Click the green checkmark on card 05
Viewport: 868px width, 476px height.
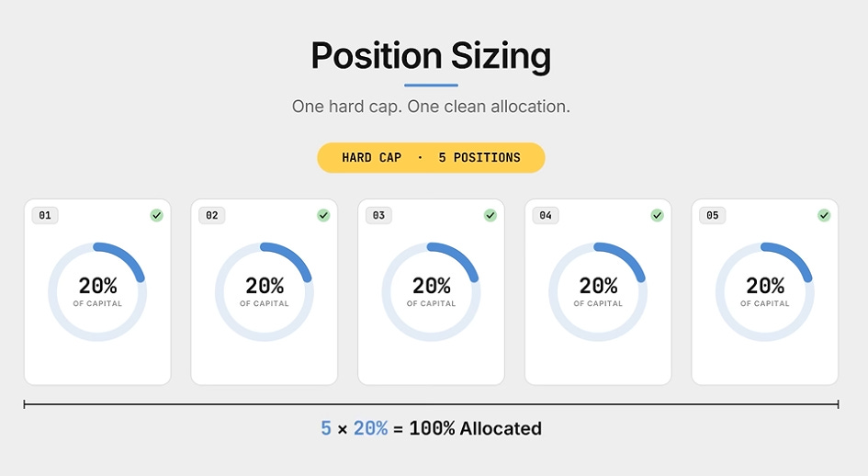tap(824, 216)
